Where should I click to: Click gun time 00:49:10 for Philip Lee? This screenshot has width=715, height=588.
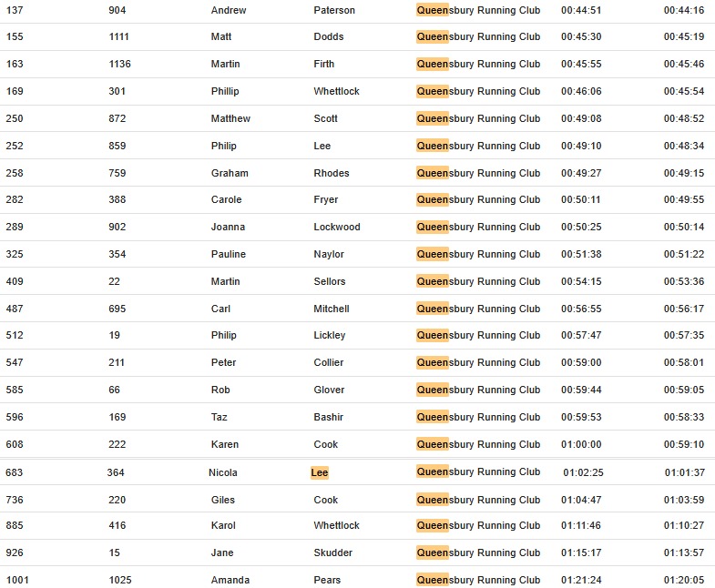pyautogui.click(x=581, y=146)
